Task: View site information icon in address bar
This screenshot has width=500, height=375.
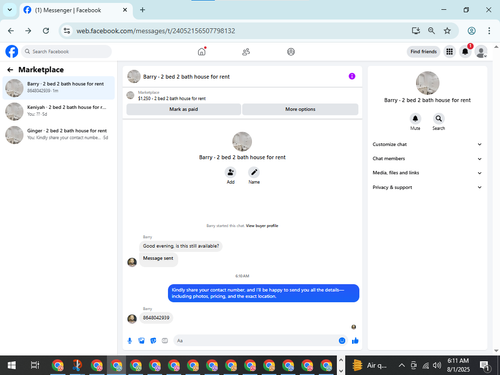Action: (x=67, y=31)
